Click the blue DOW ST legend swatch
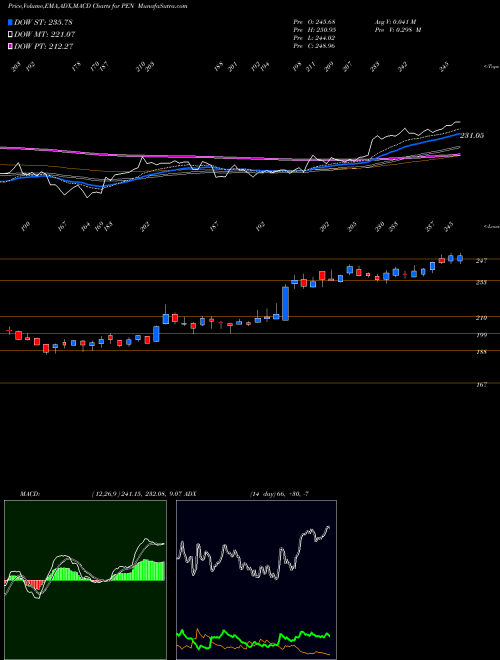This screenshot has height=660, width=500. tap(11, 22)
